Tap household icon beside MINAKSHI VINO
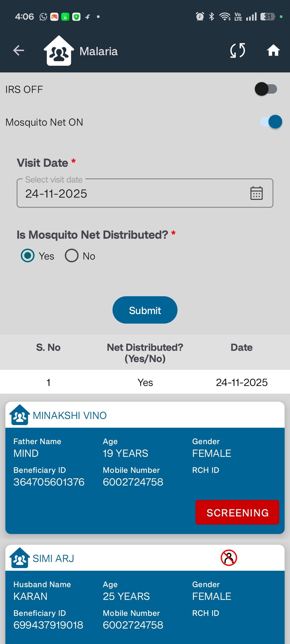Viewport: 290px width, 644px height. (20, 415)
